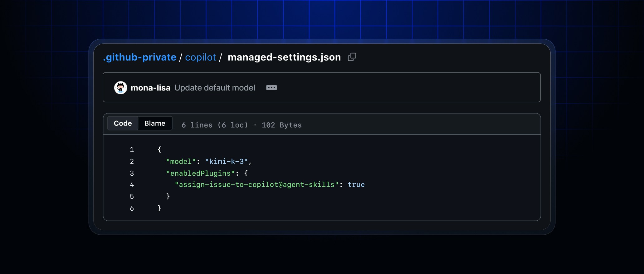The height and width of the screenshot is (274, 644).
Task: Select line number 1
Action: coord(132,149)
